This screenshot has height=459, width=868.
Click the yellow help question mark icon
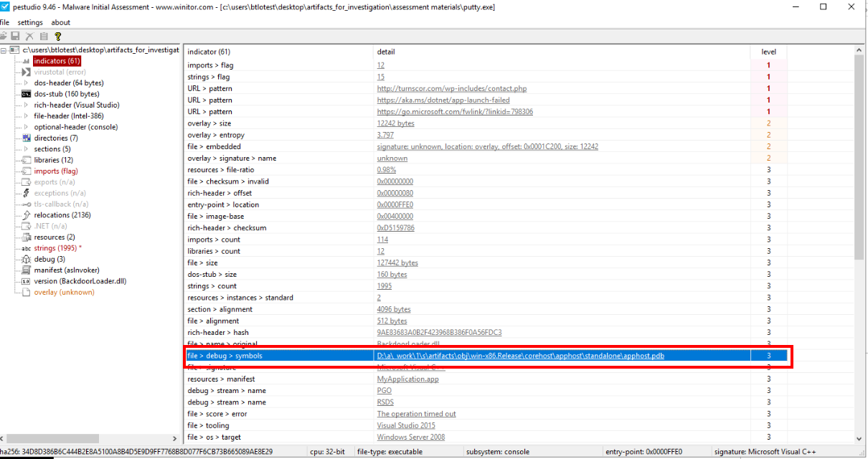tap(57, 36)
